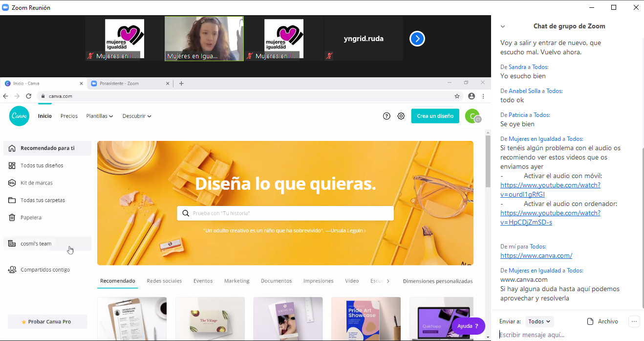
Task: Click the green Canva account avatar
Action: (472, 116)
